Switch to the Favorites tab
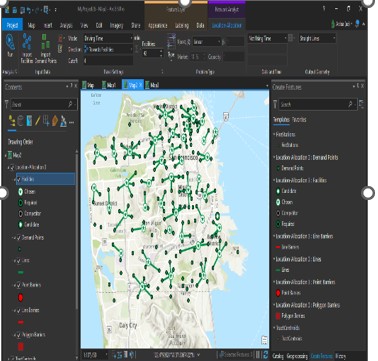Image resolution: width=378 pixels, height=361 pixels. [x=299, y=120]
